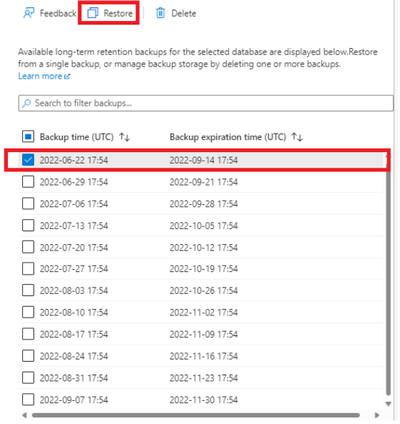Click the Backup time (UTC) column header
This screenshot has width=400, height=424.
click(x=77, y=137)
